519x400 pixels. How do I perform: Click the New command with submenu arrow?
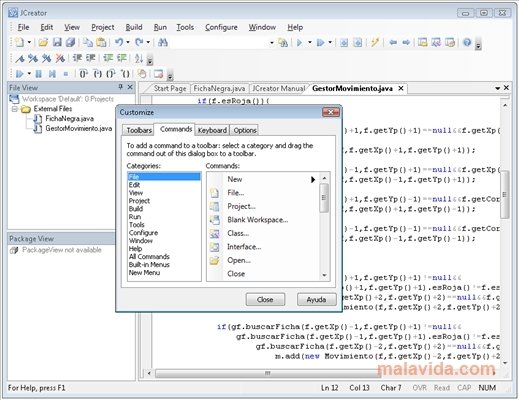point(263,179)
